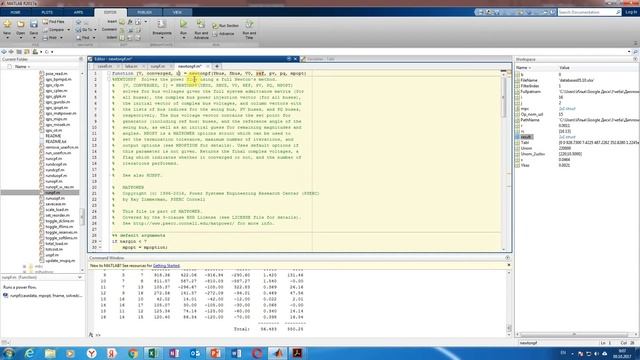Screen dimensions: 640x360
Task: Switch to the PUBLISH ribbon tab
Action: point(144,12)
